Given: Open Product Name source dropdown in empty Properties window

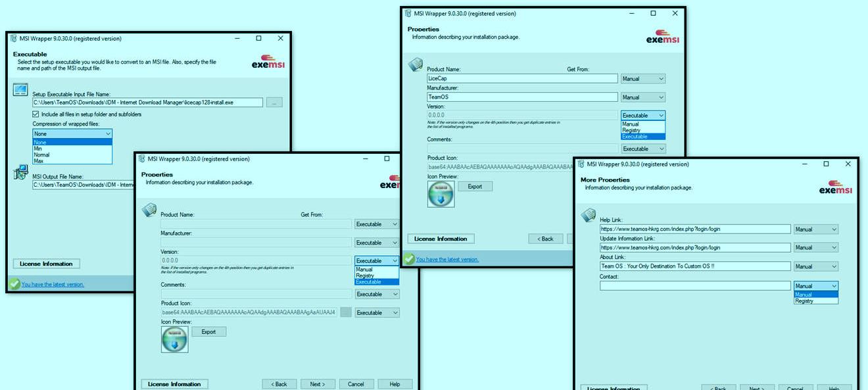Looking at the screenshot, I should click(x=377, y=224).
